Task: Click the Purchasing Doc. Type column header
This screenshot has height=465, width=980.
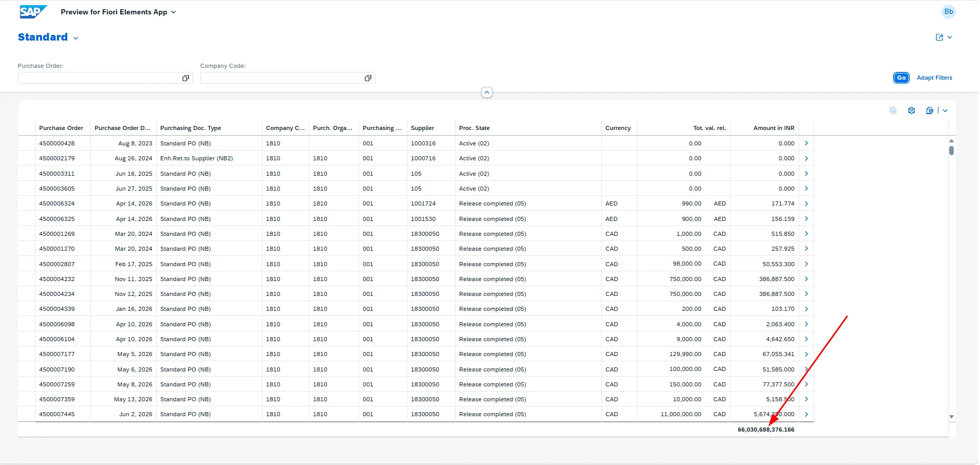Action: click(x=209, y=128)
